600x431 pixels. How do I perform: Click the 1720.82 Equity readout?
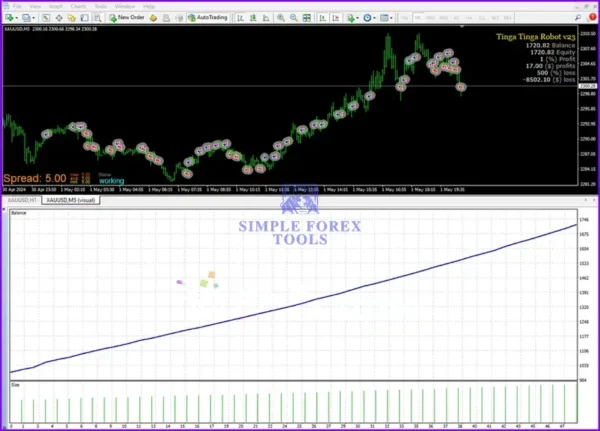click(x=553, y=52)
